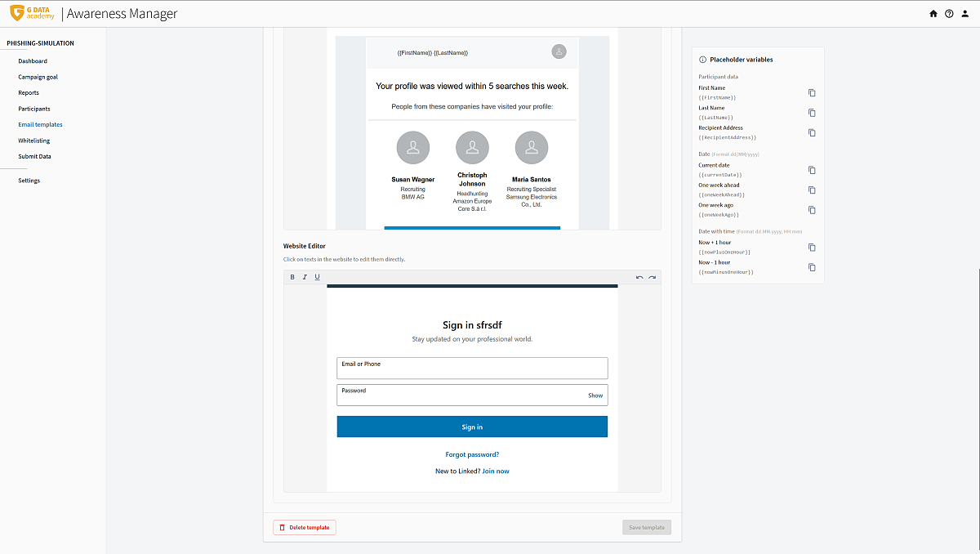Click 'People from these companies' text
The image size is (980, 554).
click(472, 107)
